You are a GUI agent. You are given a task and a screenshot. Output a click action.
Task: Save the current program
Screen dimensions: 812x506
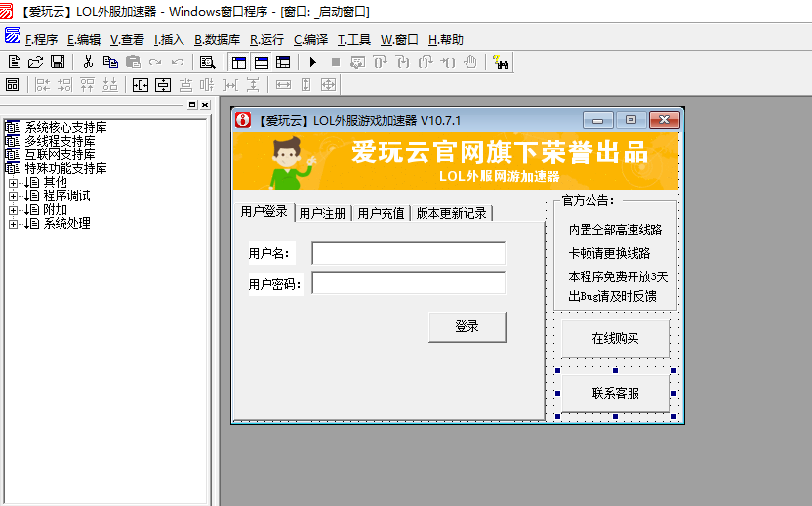58,63
